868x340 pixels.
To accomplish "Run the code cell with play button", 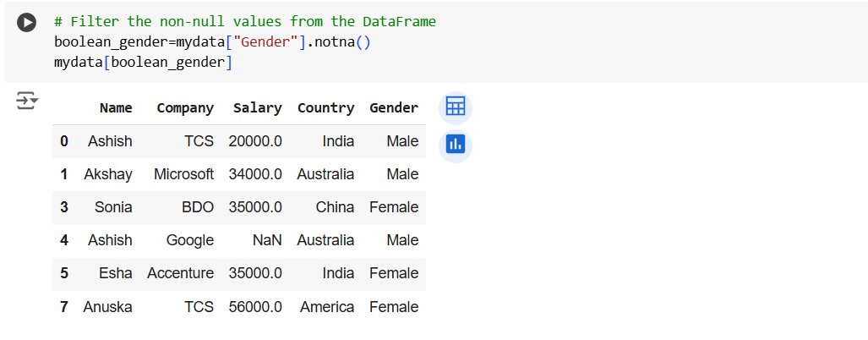I will [x=27, y=23].
